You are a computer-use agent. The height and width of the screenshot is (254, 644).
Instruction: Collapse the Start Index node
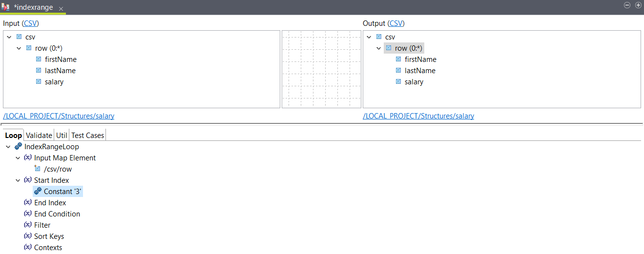pos(18,180)
